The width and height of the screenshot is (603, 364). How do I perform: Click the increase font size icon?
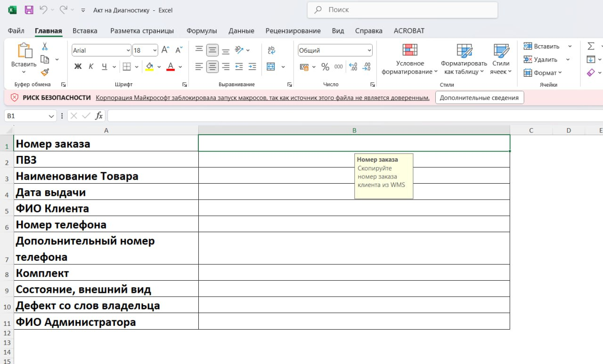tap(165, 50)
